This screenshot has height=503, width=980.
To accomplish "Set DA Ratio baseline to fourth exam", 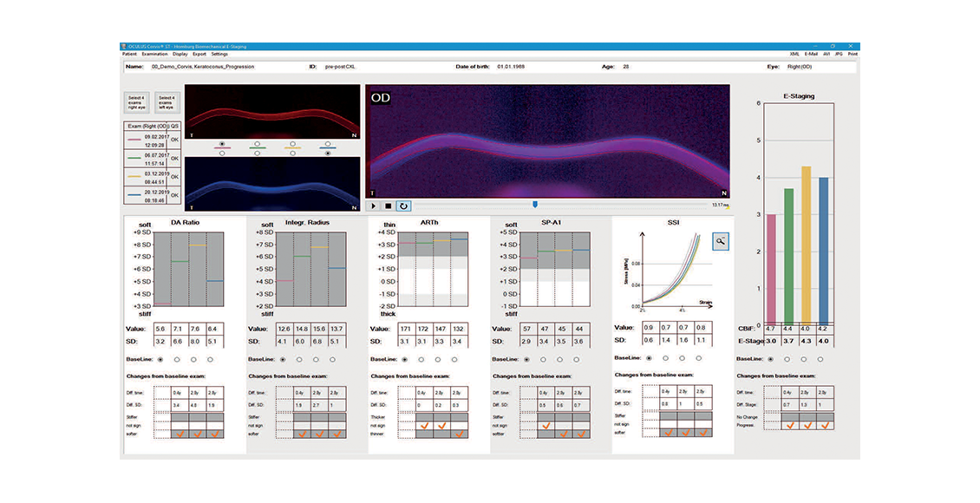I will coord(210,359).
